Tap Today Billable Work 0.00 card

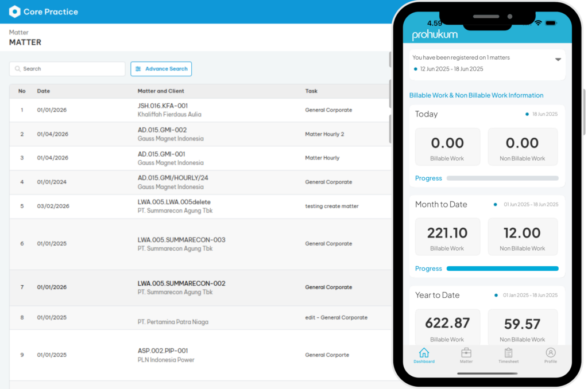pos(447,147)
